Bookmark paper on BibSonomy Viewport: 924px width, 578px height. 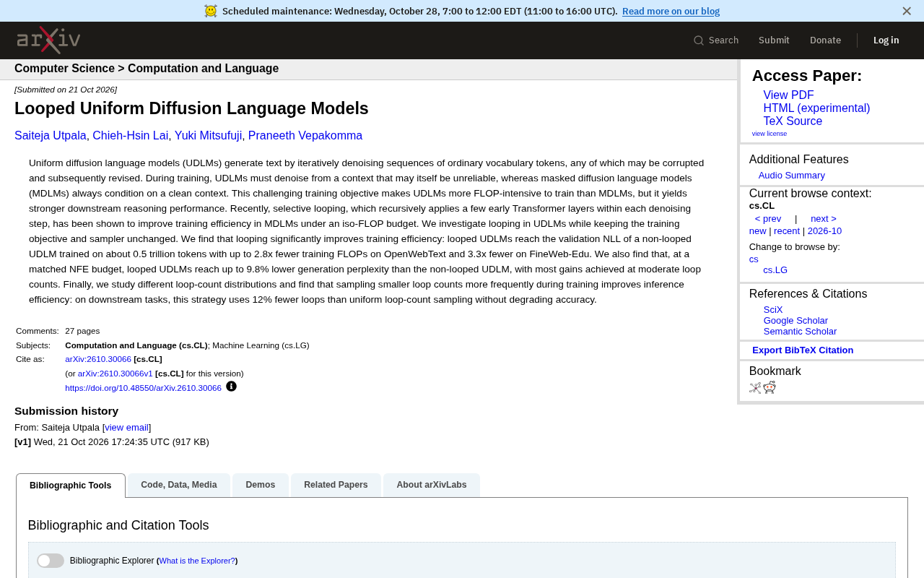tap(755, 388)
